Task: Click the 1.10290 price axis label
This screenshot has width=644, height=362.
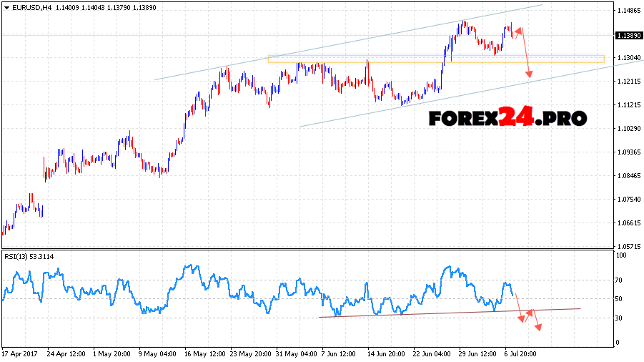Action: [627, 129]
